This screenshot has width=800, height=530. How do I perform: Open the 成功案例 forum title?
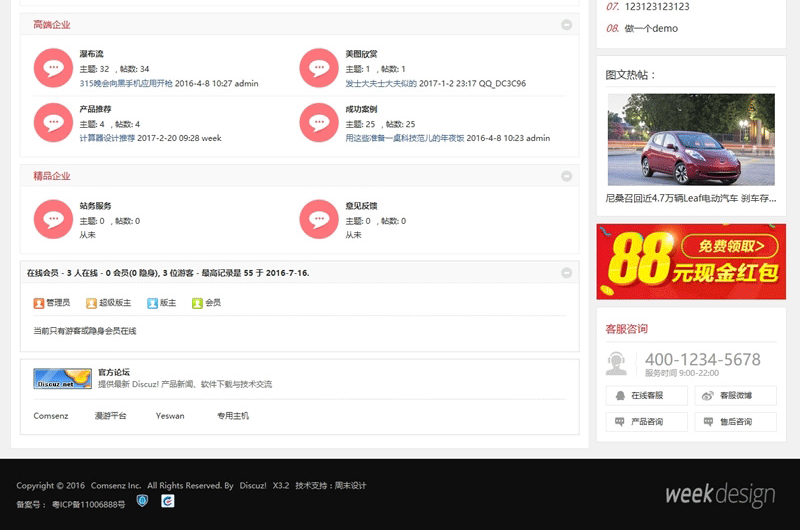361,109
